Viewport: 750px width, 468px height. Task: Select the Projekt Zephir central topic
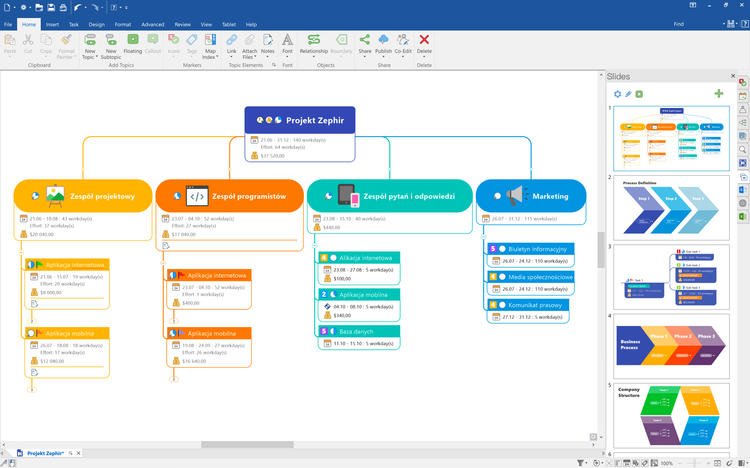pyautogui.click(x=300, y=120)
